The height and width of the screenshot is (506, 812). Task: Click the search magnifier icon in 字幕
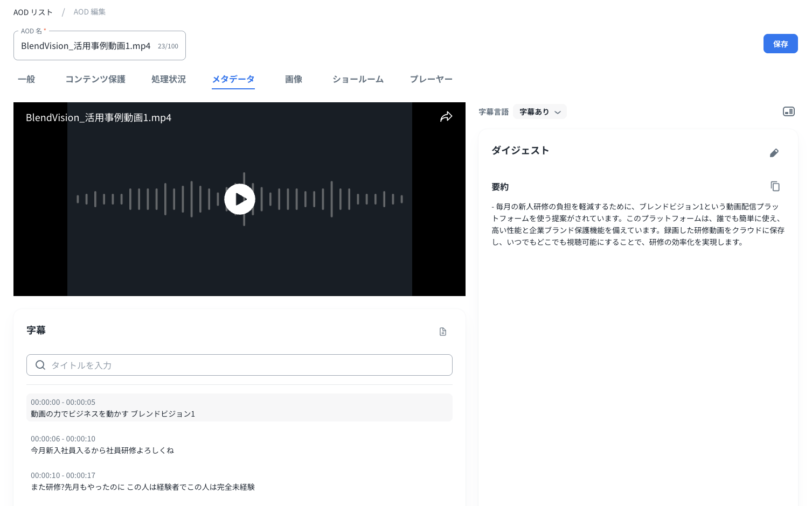[40, 365]
